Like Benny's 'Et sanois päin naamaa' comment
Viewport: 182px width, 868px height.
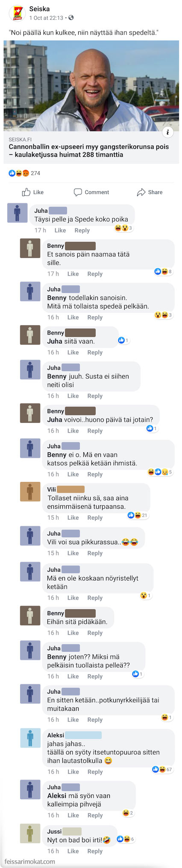73,274
